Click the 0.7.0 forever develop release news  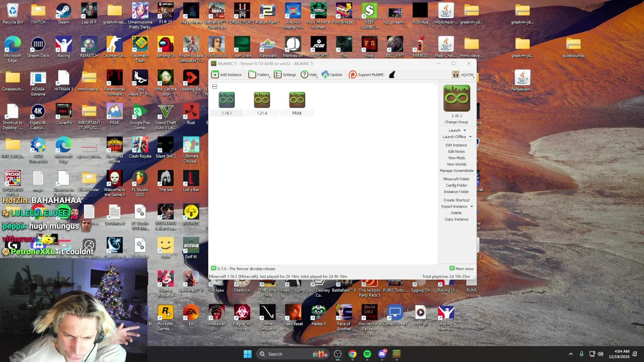pyautogui.click(x=243, y=268)
